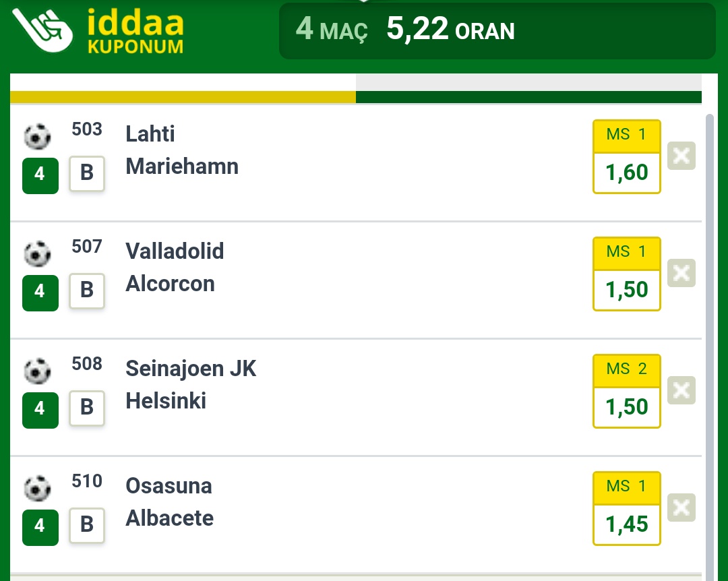The image size is (728, 581).
Task: Select the MS 2 1,50 odds for Helsinki
Action: coord(627,391)
